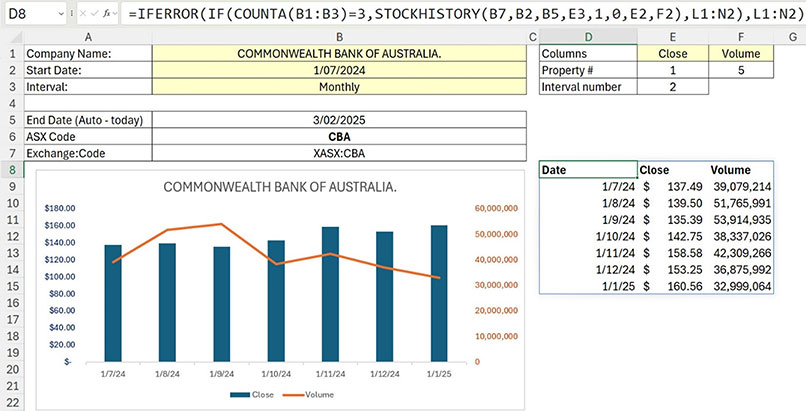Select cell with COMMONWEALTH BANK OF AUSTRALIA. company name

pos(339,53)
